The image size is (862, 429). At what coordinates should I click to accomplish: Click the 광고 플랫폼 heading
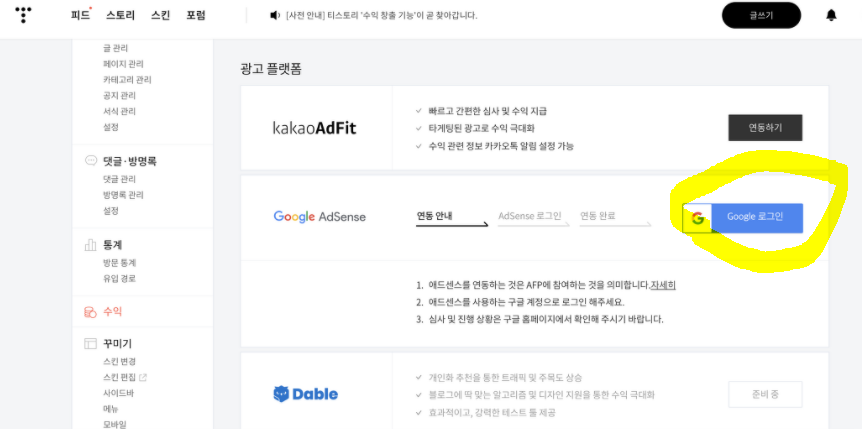click(271, 69)
